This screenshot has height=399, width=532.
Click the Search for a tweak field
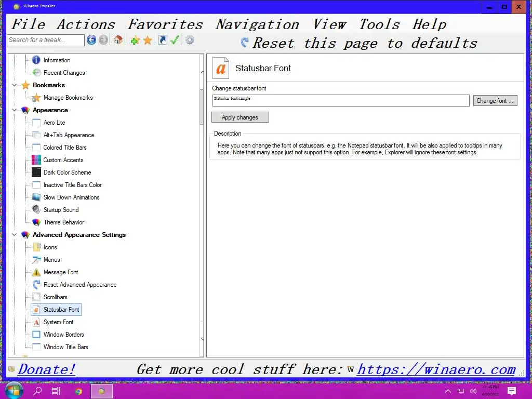(x=46, y=40)
